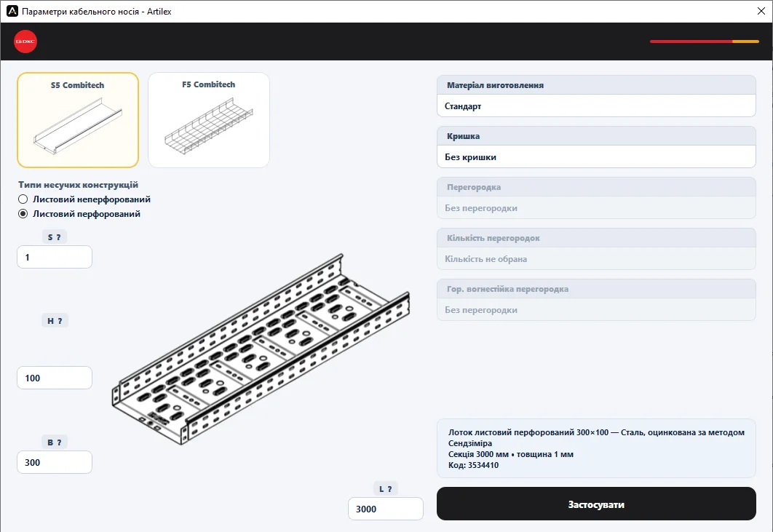Open the H ? help label
Image resolution: width=773 pixels, height=532 pixels.
pyautogui.click(x=55, y=321)
